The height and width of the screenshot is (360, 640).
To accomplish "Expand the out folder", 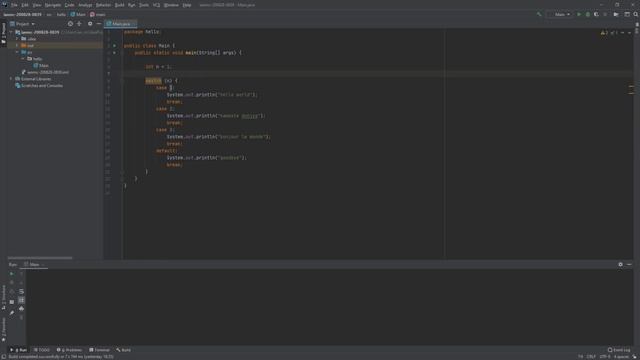I will [17, 45].
